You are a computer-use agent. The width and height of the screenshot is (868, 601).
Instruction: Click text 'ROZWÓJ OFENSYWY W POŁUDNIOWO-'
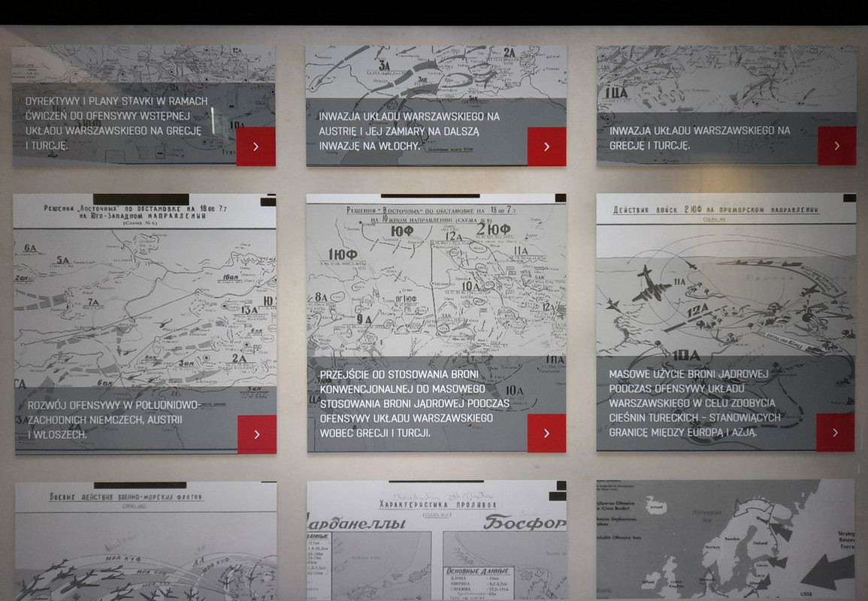coord(114,405)
